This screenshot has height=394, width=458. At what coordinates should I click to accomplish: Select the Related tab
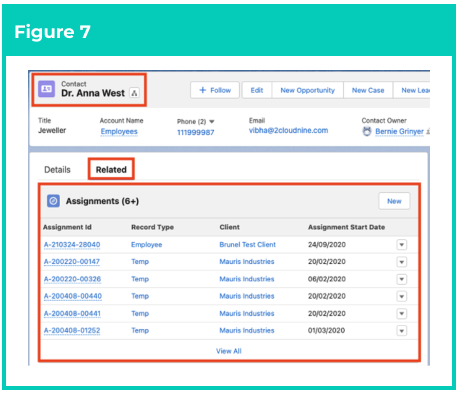coord(111,170)
